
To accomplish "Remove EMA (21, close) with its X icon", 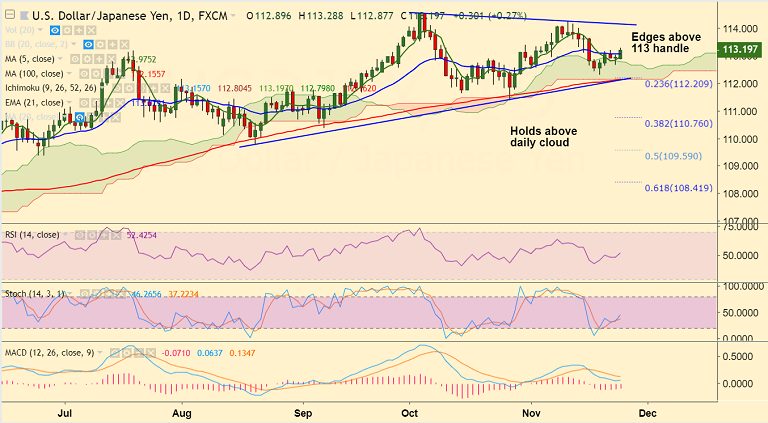I will (120, 103).
